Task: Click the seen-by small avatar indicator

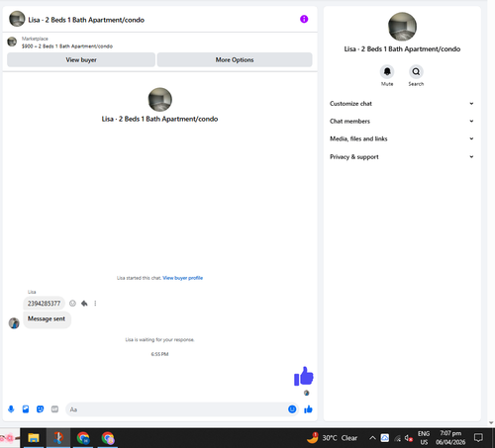Action: [306, 393]
